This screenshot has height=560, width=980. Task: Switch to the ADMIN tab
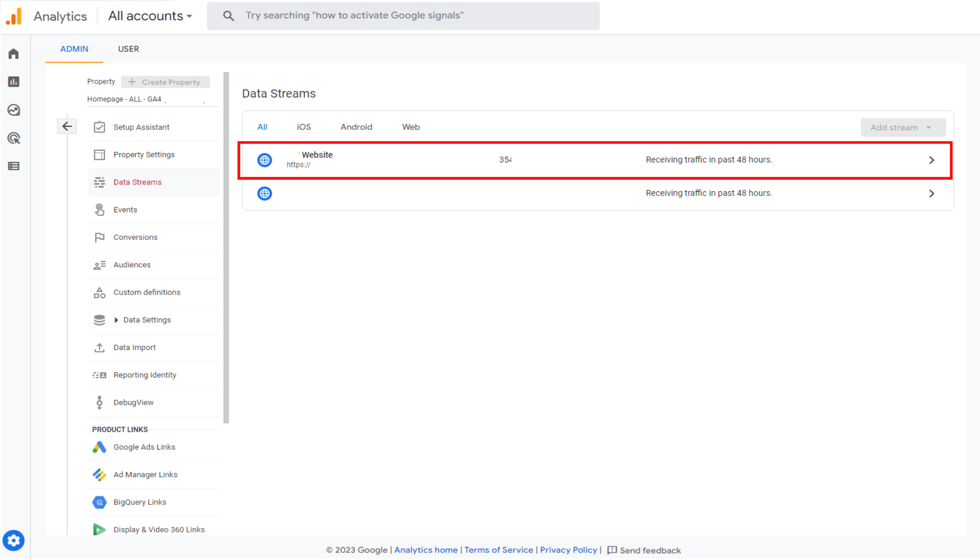click(x=74, y=49)
